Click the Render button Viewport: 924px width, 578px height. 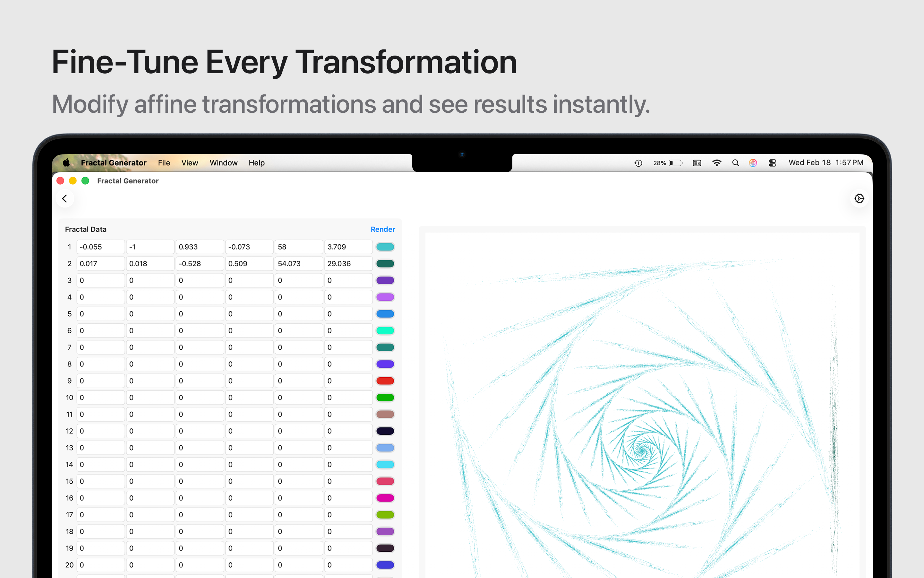pyautogui.click(x=382, y=229)
